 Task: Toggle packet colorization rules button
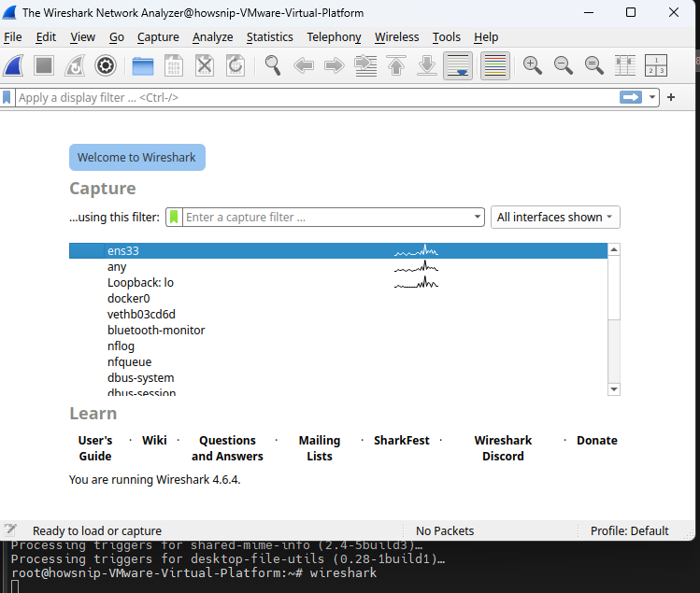point(495,65)
